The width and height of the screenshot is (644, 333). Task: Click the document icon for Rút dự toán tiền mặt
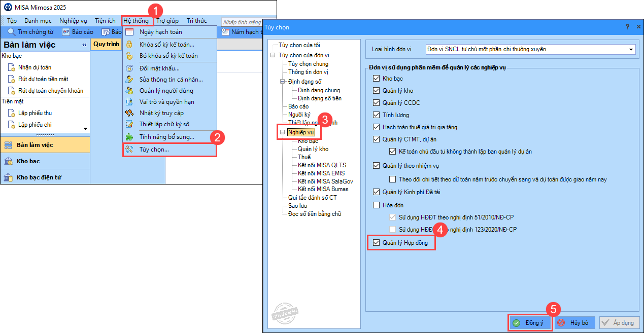coord(11,79)
